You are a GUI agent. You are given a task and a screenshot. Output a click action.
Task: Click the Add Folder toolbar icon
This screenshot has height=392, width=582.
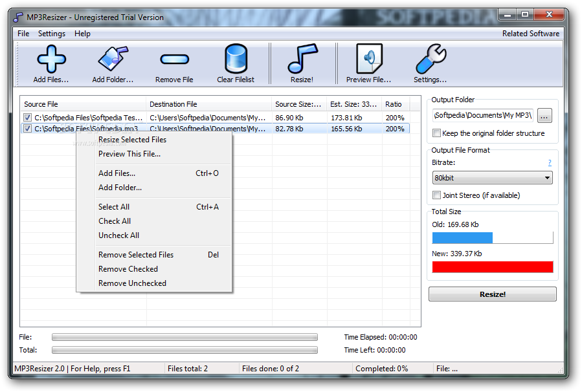pos(113,59)
